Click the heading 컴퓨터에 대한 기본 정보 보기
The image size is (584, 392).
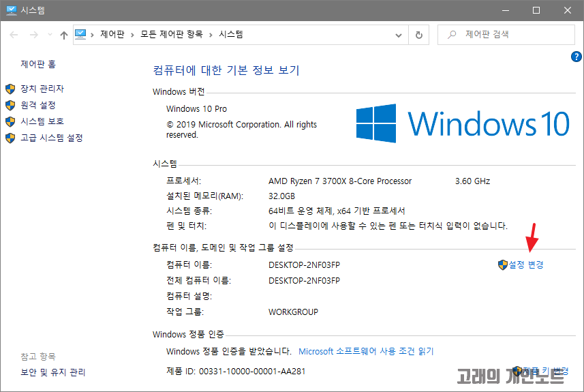(226, 70)
